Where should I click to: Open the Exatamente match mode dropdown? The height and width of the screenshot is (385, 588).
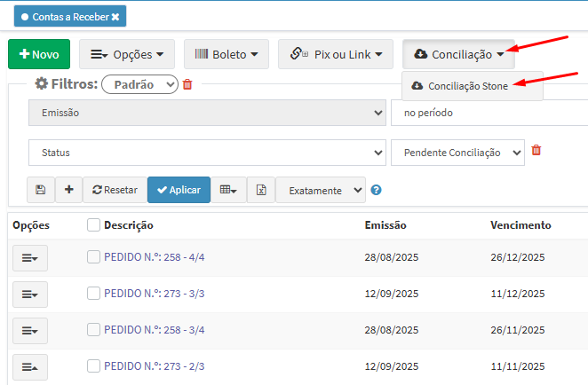pyautogui.click(x=320, y=190)
